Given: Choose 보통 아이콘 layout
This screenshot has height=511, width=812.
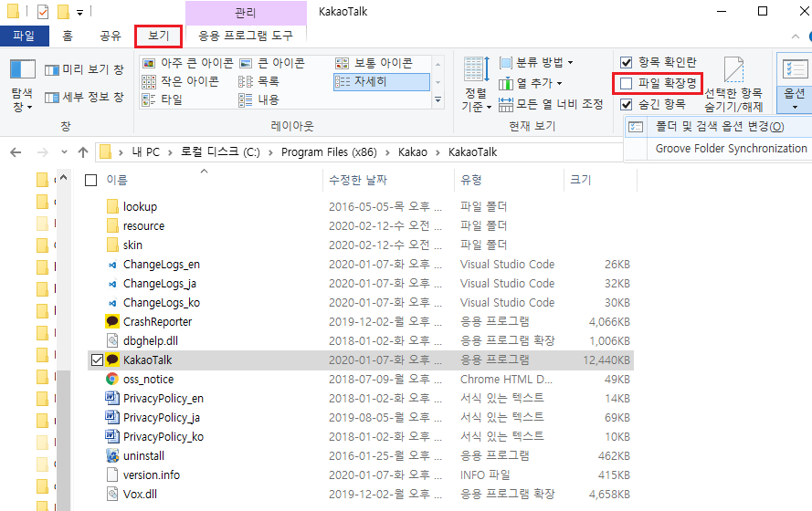Looking at the screenshot, I should click(x=374, y=63).
